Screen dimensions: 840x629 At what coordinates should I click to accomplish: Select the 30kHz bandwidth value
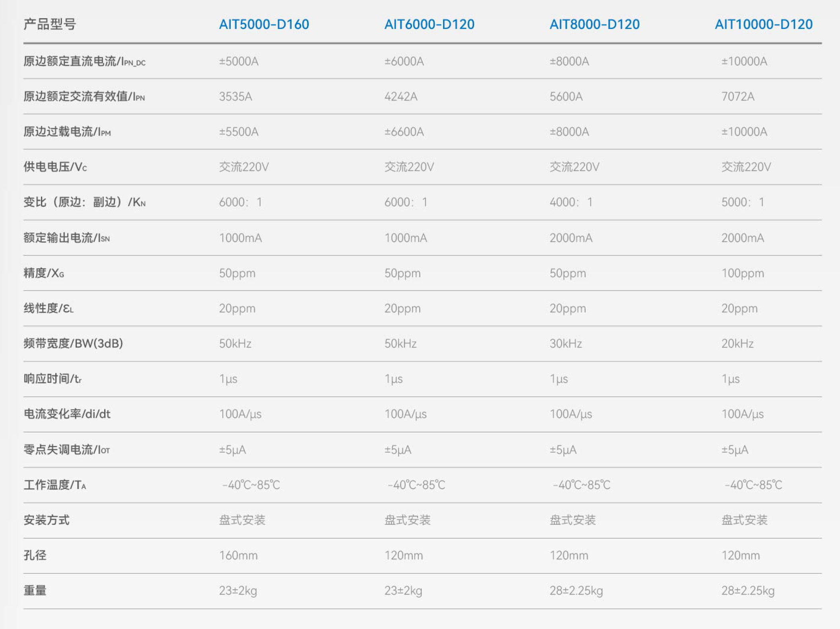[566, 343]
